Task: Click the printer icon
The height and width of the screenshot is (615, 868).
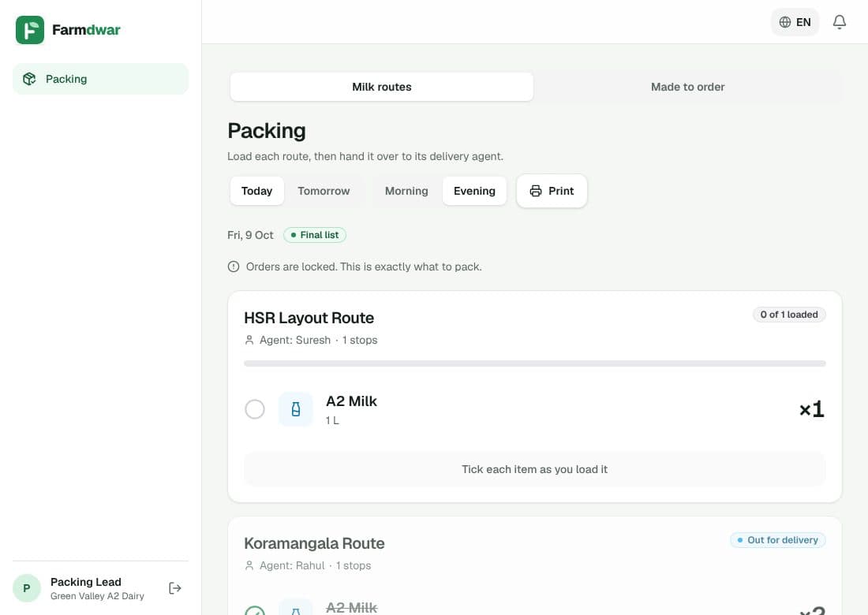Action: pyautogui.click(x=535, y=191)
